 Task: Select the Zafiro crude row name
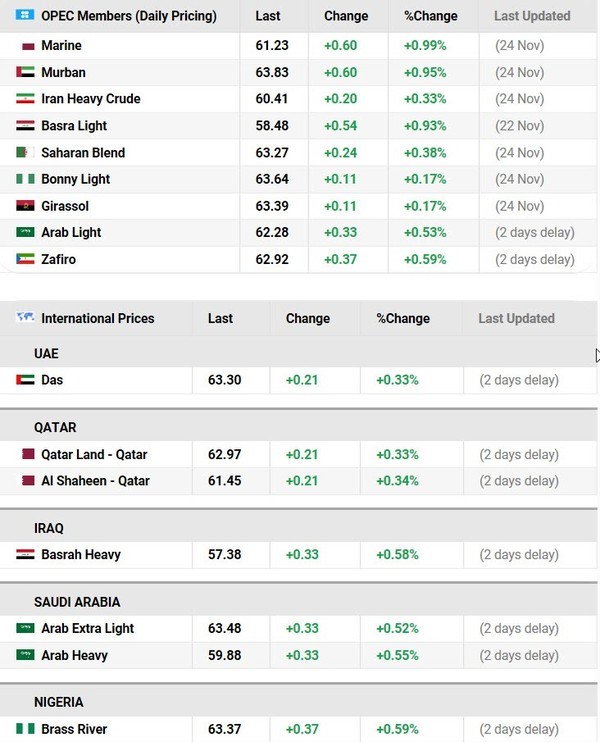(x=58, y=259)
